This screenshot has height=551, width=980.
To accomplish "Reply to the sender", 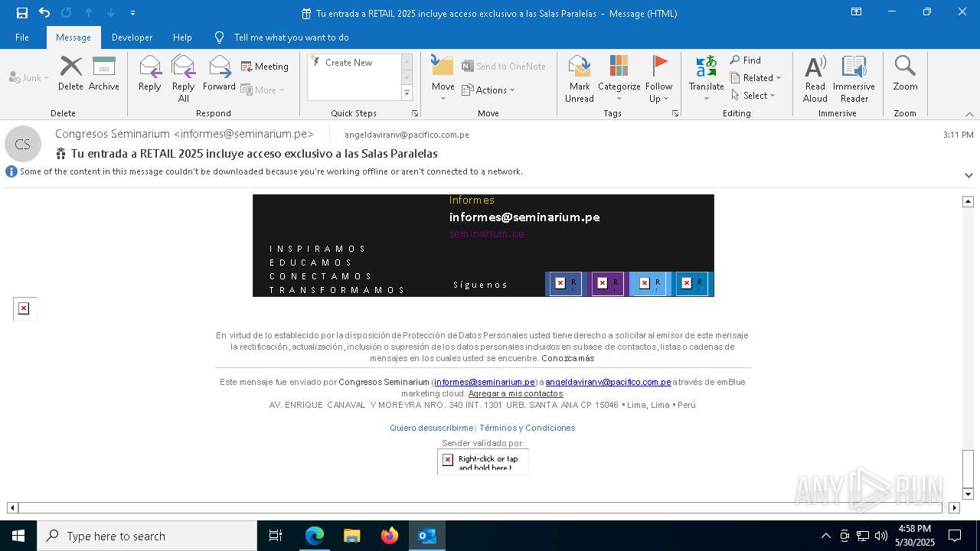I will coord(150,73).
